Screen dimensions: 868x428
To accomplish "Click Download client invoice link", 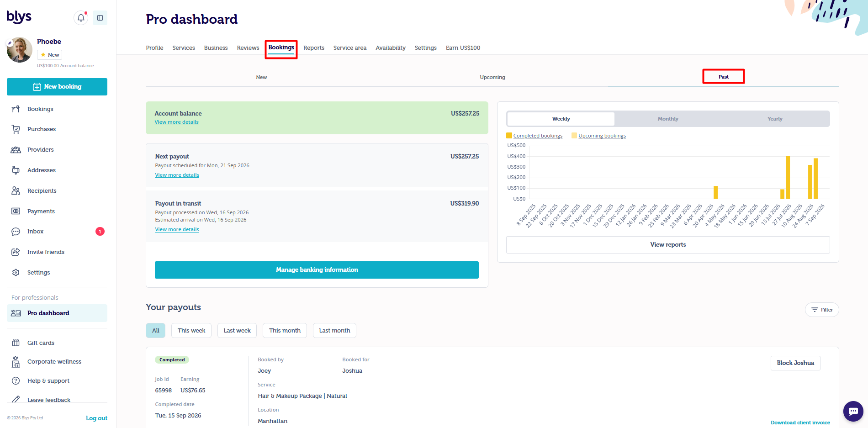I will point(800,423).
